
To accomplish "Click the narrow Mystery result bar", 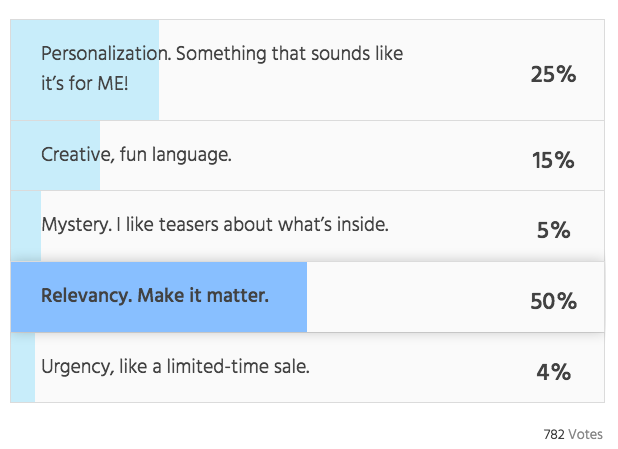I will pos(26,226).
